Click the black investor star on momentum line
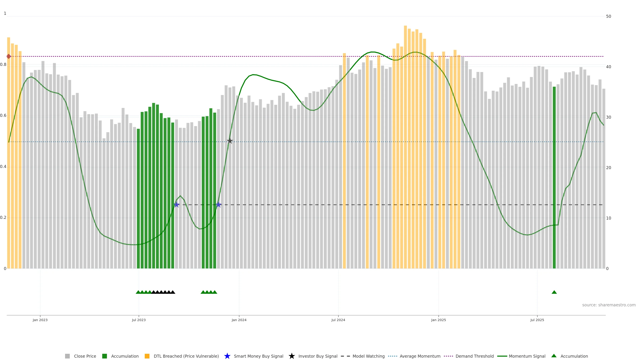This screenshot has width=644, height=362. pyautogui.click(x=230, y=141)
